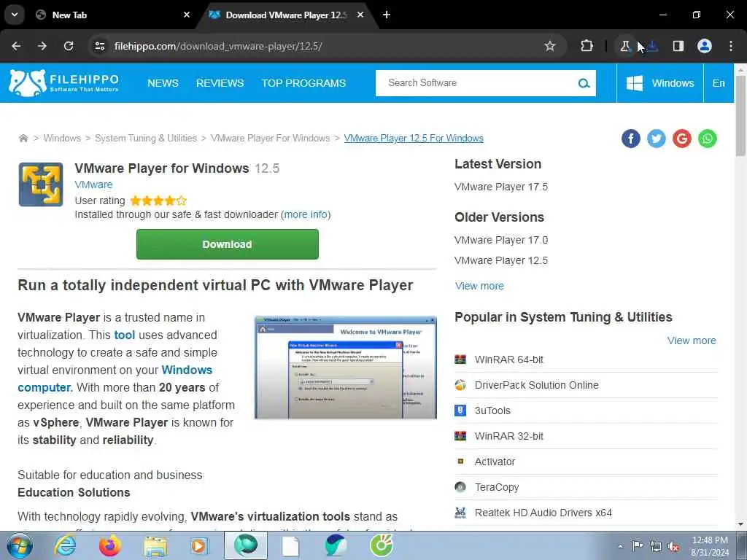Share on Facebook icon
Viewport: 747px width, 560px height.
coord(631,139)
